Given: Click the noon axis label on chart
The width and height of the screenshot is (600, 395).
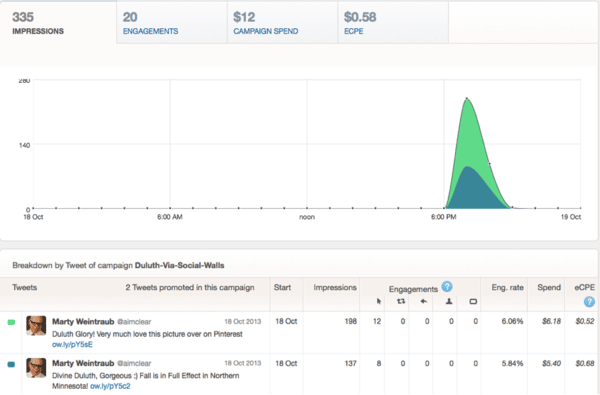Looking at the screenshot, I should click(x=307, y=217).
